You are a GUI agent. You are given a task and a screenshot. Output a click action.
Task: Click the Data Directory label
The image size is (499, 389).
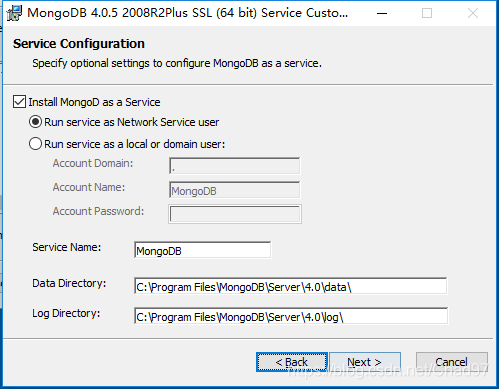(x=69, y=283)
